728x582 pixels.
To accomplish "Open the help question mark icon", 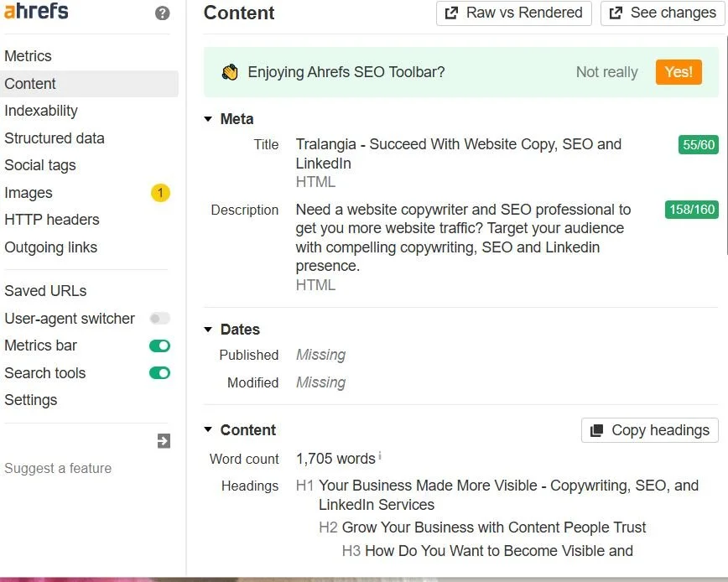I will [x=162, y=13].
